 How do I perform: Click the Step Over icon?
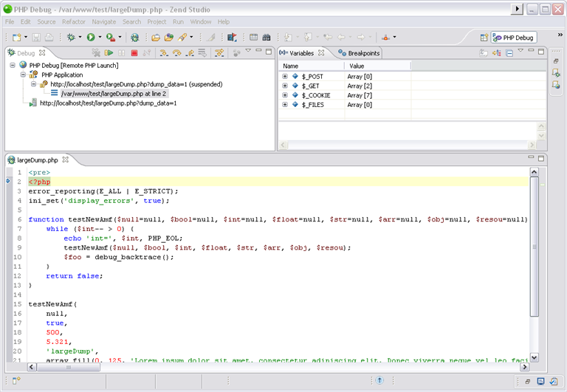click(176, 53)
